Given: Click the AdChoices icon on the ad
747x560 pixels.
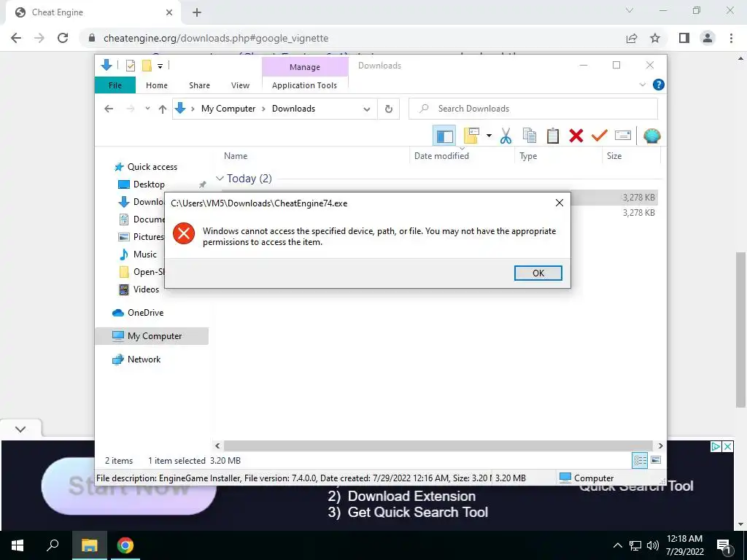Looking at the screenshot, I should coord(715,446).
